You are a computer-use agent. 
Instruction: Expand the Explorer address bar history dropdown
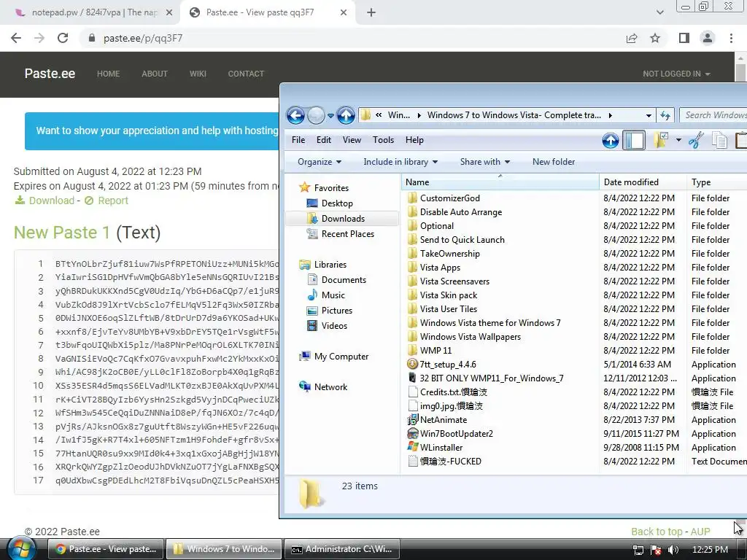click(649, 116)
